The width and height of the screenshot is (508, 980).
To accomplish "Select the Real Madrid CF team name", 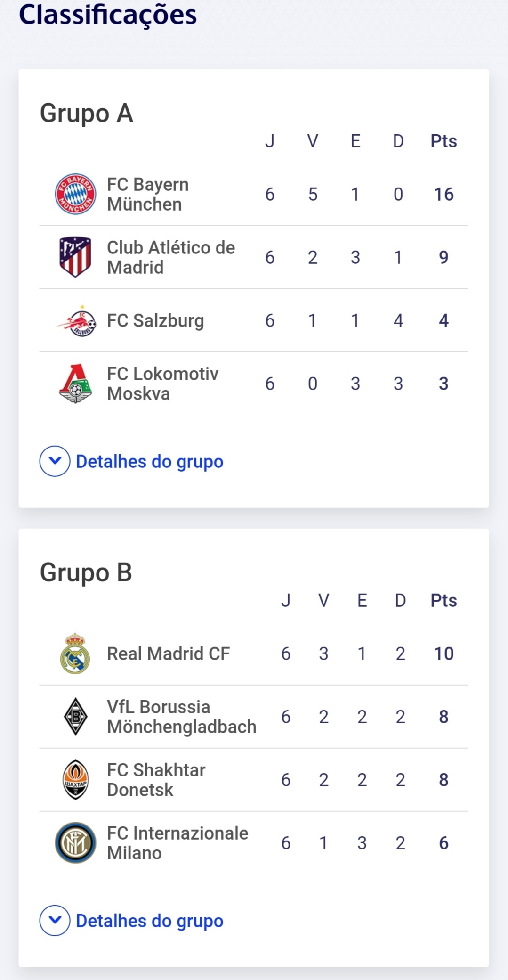I will 168,653.
